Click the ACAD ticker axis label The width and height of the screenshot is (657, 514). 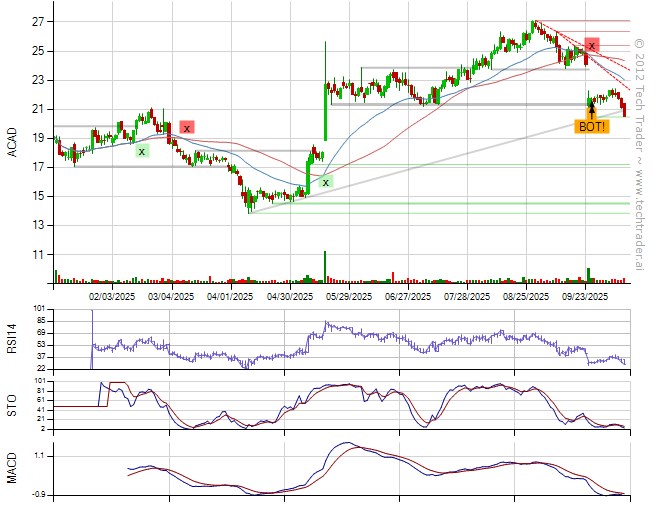pyautogui.click(x=12, y=141)
